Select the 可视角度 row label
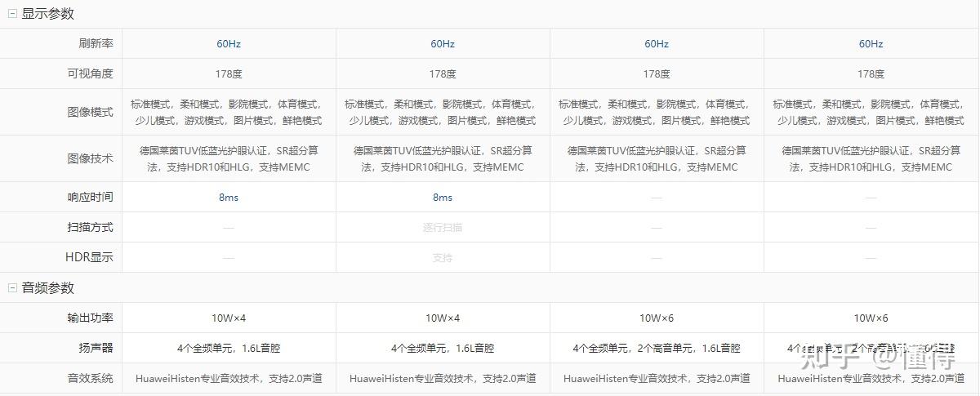Image resolution: width=980 pixels, height=396 pixels. [90, 73]
